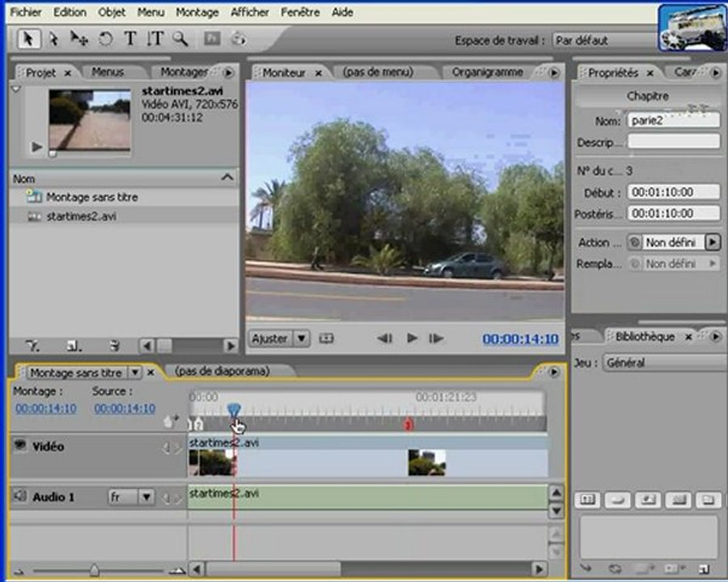
Task: Toggle buttons display in Bibliothèque panel
Action: click(x=617, y=500)
